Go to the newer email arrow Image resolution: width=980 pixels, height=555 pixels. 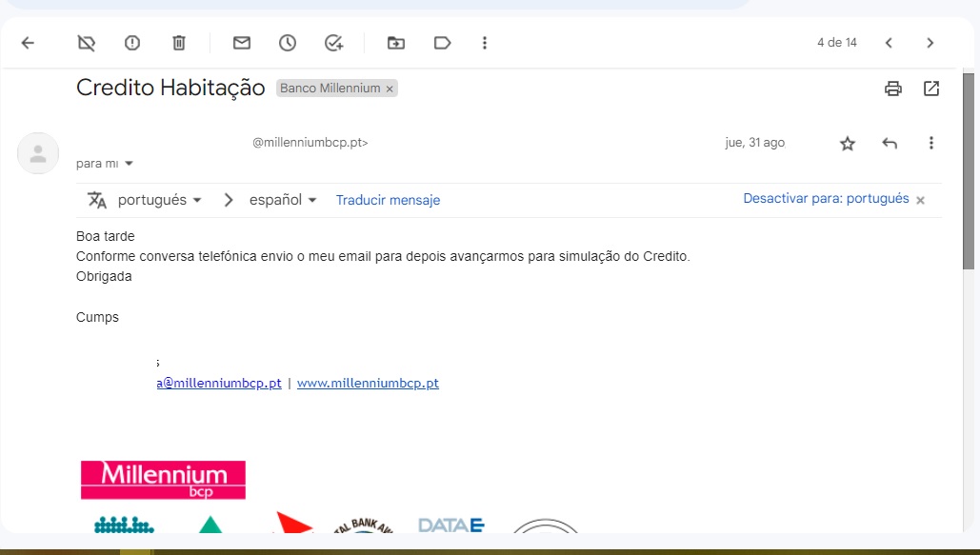[x=889, y=43]
